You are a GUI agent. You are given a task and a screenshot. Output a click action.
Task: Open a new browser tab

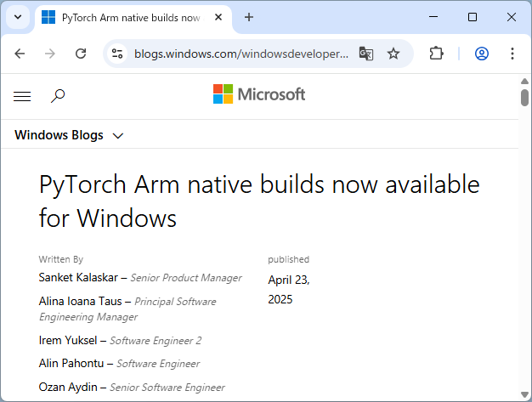249,17
